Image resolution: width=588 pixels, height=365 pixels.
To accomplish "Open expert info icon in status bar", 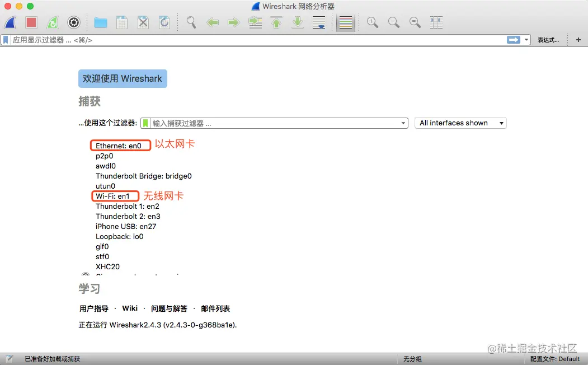I will 10,359.
